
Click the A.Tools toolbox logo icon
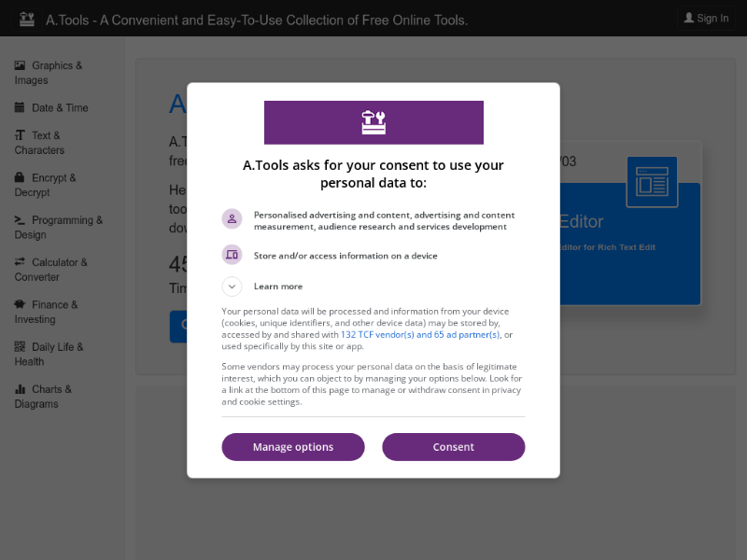[x=27, y=19]
